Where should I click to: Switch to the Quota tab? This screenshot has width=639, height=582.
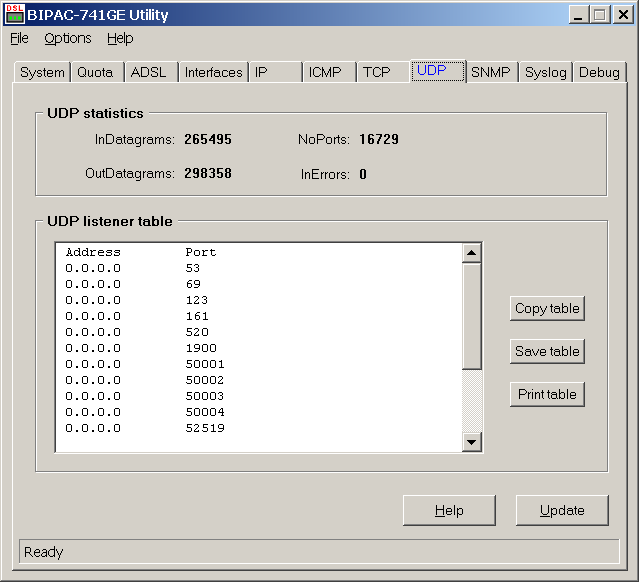[97, 72]
